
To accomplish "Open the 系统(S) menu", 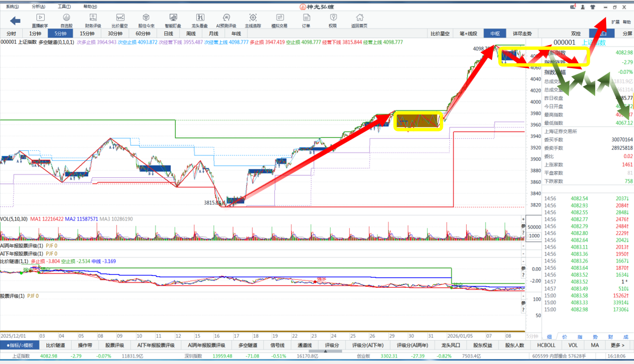I will 12,6.
